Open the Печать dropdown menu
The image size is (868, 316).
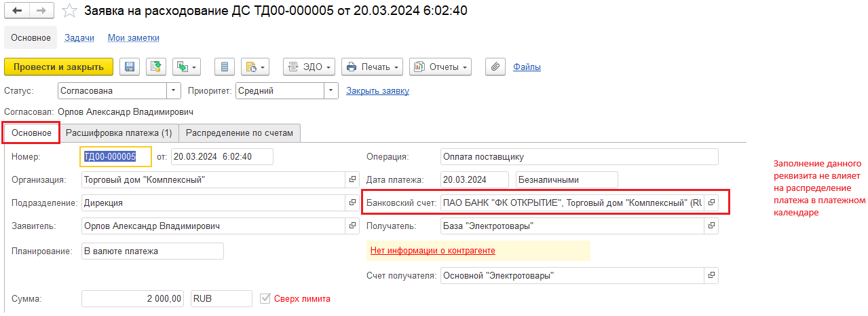click(372, 67)
